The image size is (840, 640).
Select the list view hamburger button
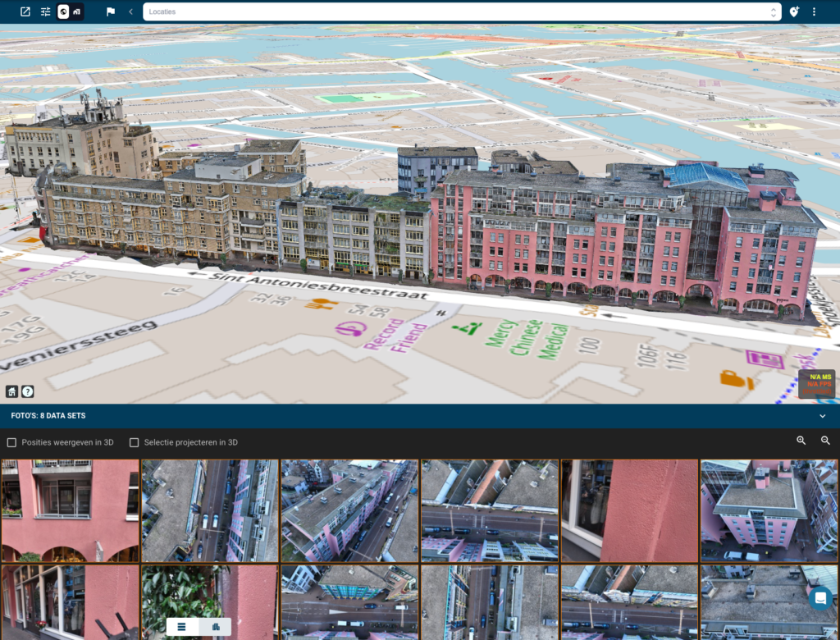[181, 627]
